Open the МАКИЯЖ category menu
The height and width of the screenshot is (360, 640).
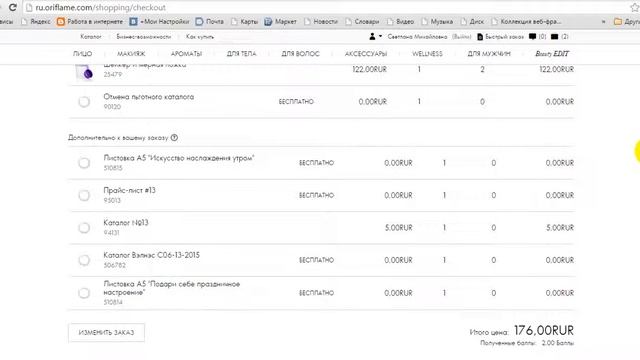[131, 54]
